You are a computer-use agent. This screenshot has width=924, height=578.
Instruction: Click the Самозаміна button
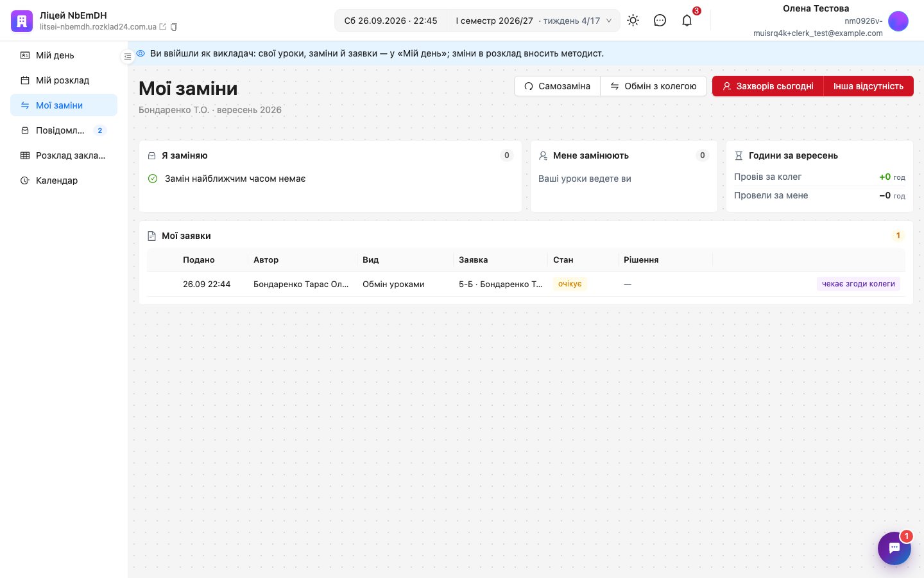557,86
